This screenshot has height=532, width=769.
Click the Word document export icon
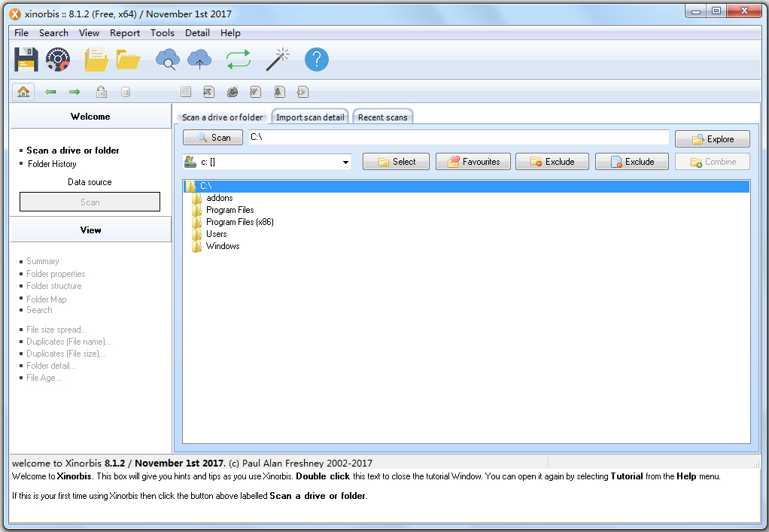point(256,92)
